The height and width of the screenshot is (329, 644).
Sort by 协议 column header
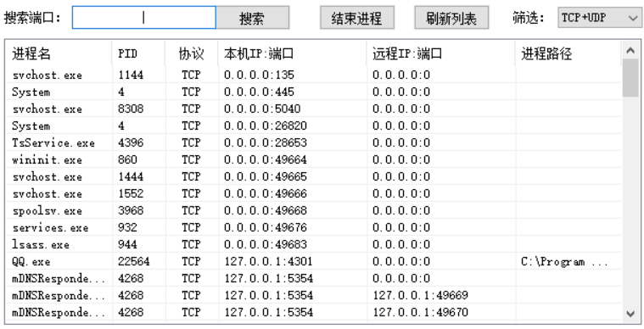tap(192, 53)
